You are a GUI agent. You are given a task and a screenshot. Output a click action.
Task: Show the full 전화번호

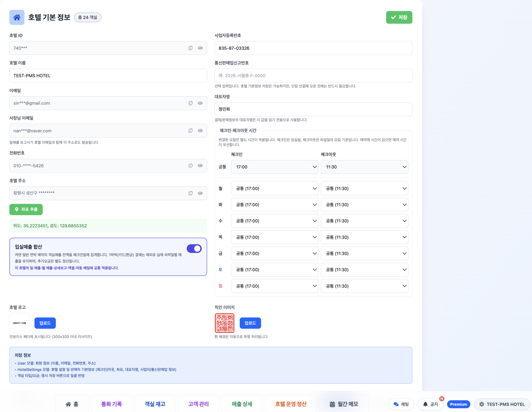click(x=200, y=166)
